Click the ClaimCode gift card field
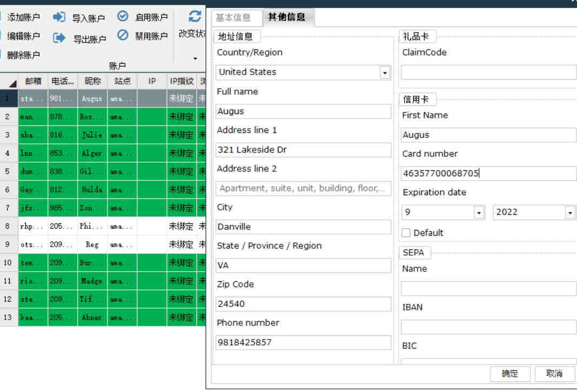 [489, 72]
